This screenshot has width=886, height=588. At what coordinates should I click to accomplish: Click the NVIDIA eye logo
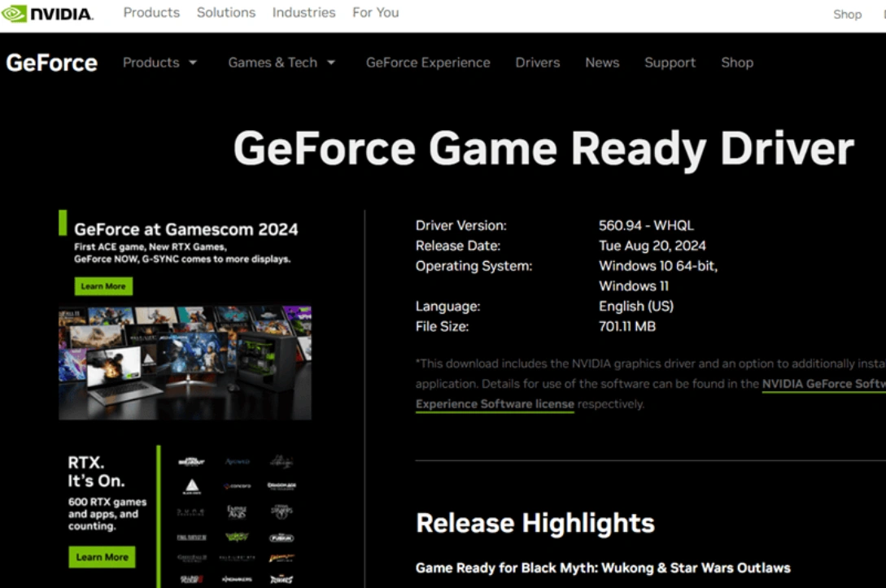[x=15, y=14]
